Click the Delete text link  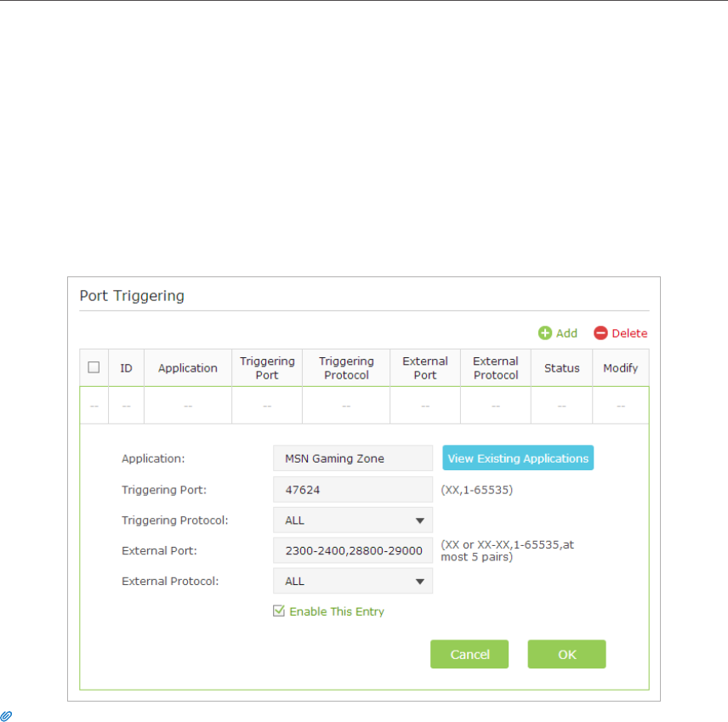(629, 333)
